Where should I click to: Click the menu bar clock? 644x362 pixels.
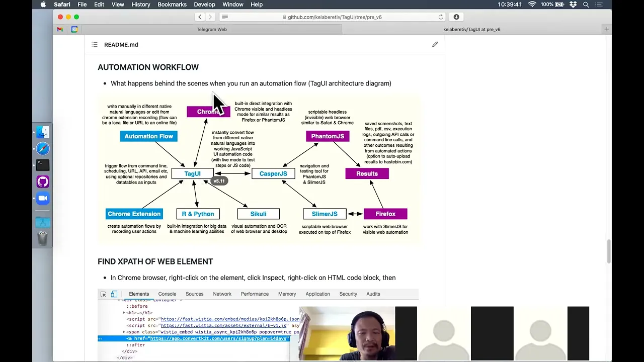tap(509, 5)
